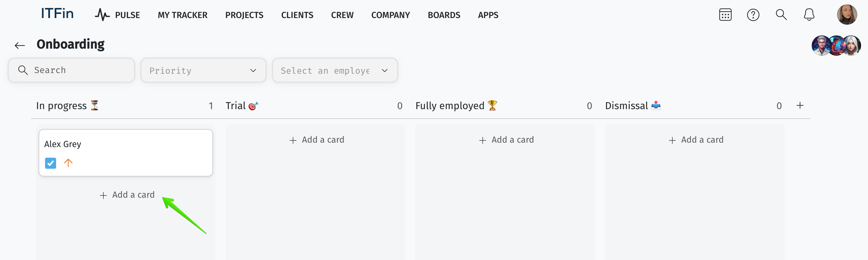
Task: Open the calendar icon in header
Action: (x=725, y=15)
